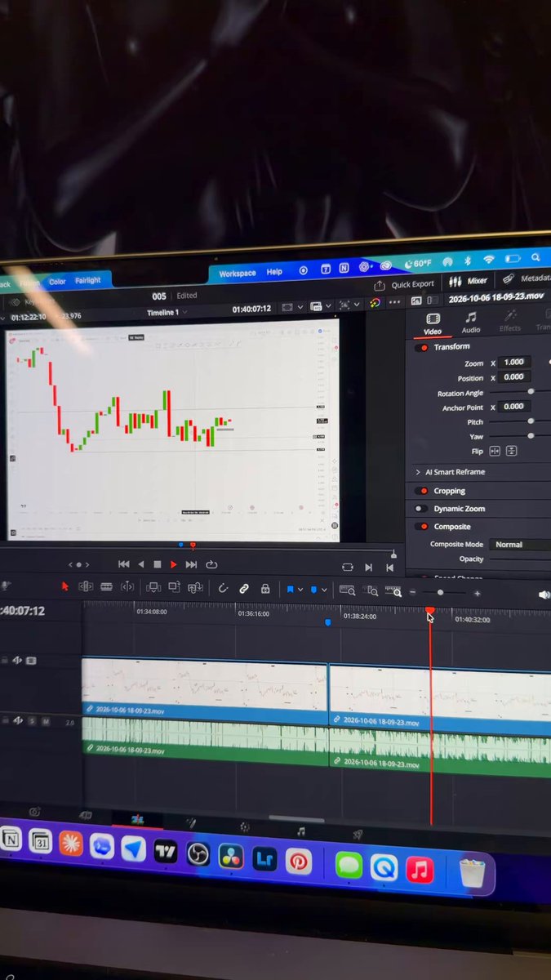Stop playback with the Stop button
Image resolution: width=551 pixels, height=980 pixels.
(157, 564)
